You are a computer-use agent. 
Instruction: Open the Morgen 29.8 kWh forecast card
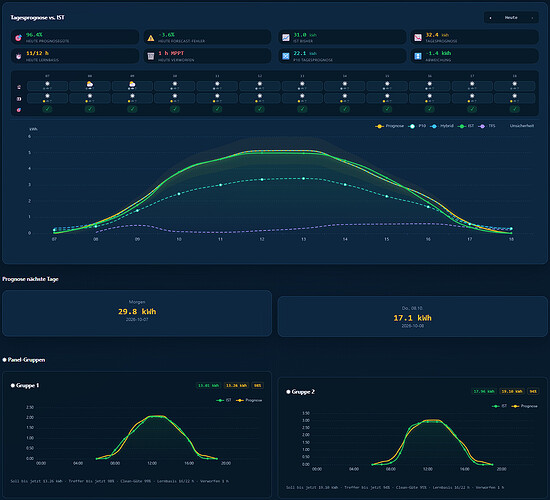(137, 313)
